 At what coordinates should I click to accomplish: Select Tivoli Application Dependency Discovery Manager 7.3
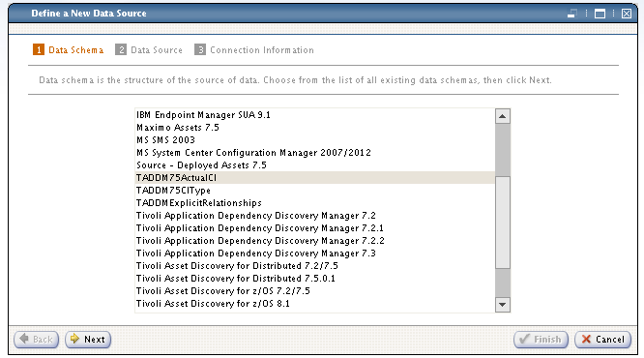[314, 254]
